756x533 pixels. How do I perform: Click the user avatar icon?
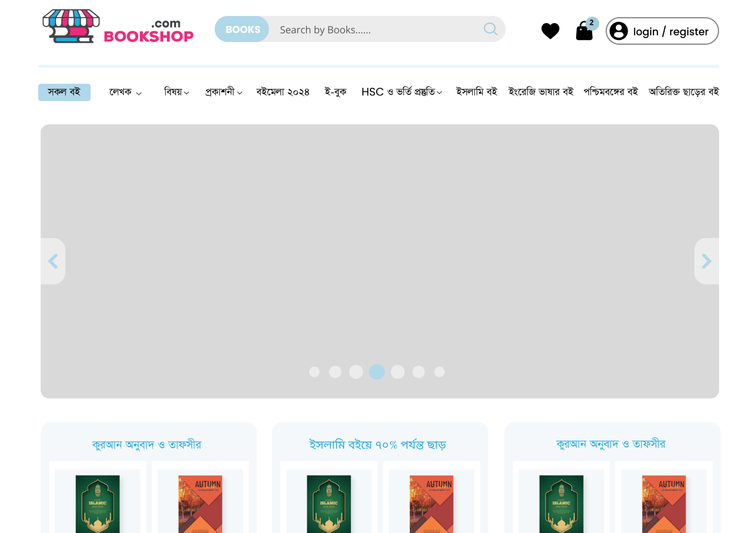[x=618, y=31]
